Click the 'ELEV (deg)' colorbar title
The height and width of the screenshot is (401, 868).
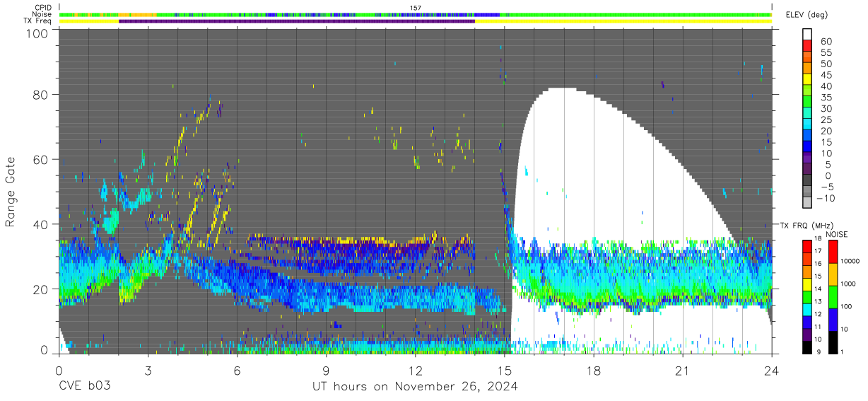pos(807,15)
